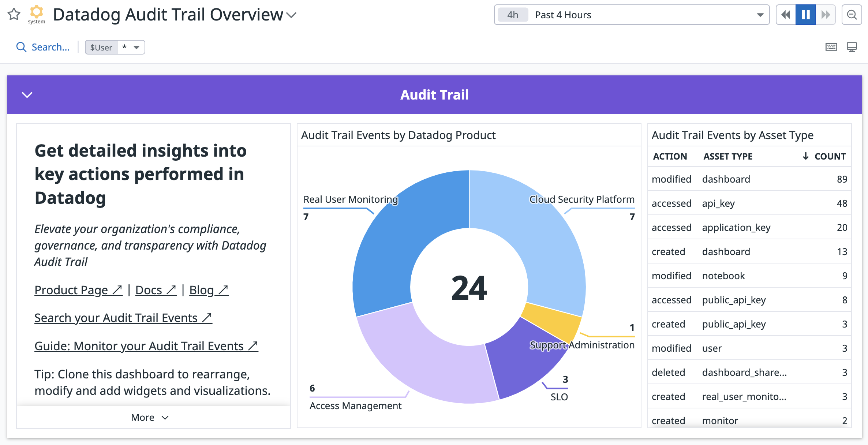Open the Docs link

point(156,290)
